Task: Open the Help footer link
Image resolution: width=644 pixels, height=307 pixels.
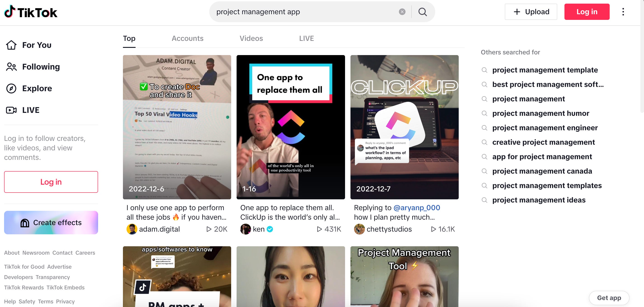Action: coord(10,302)
